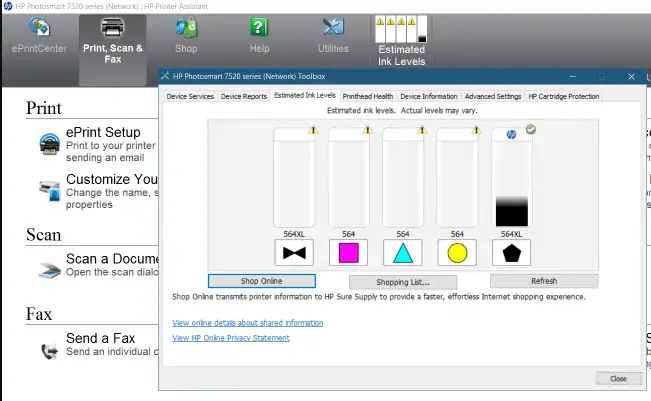The image size is (651, 401).
Task: Open ePrintCenter in the HP Printer Assistant toolbar
Action: (39, 36)
